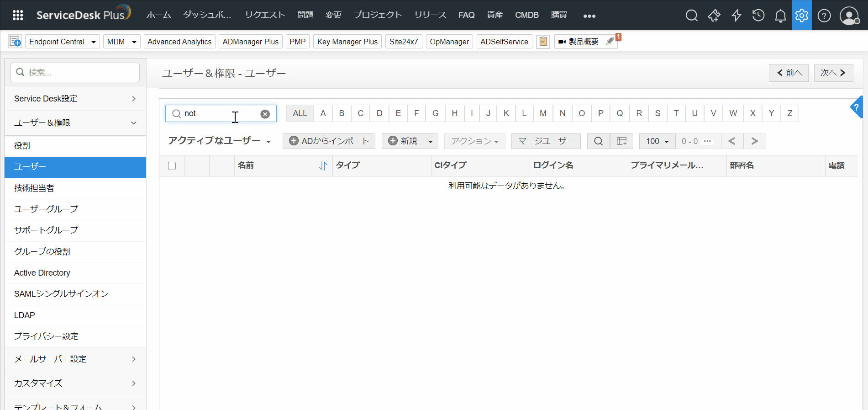Image resolution: width=868 pixels, height=410 pixels.
Task: Open the リクエスト menu tab
Action: pyautogui.click(x=265, y=15)
